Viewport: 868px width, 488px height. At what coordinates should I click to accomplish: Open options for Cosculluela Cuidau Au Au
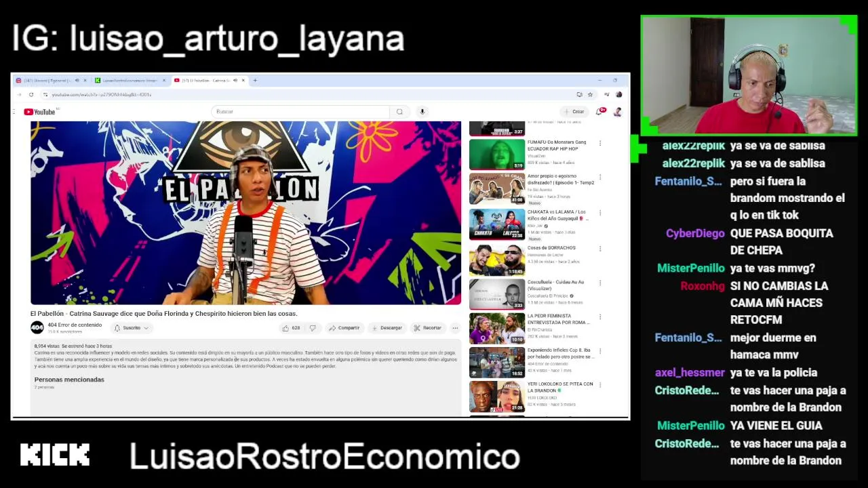599,283
